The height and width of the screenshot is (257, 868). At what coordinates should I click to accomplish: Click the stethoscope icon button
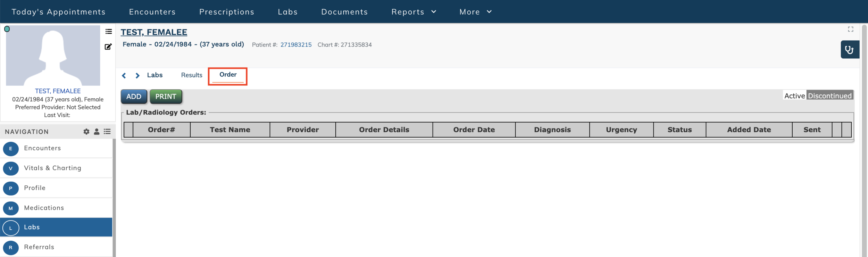850,50
